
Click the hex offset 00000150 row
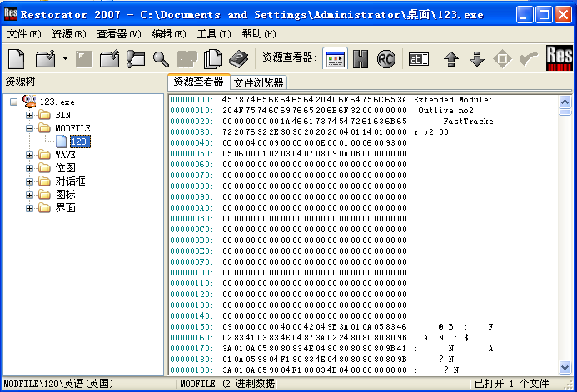click(331, 326)
